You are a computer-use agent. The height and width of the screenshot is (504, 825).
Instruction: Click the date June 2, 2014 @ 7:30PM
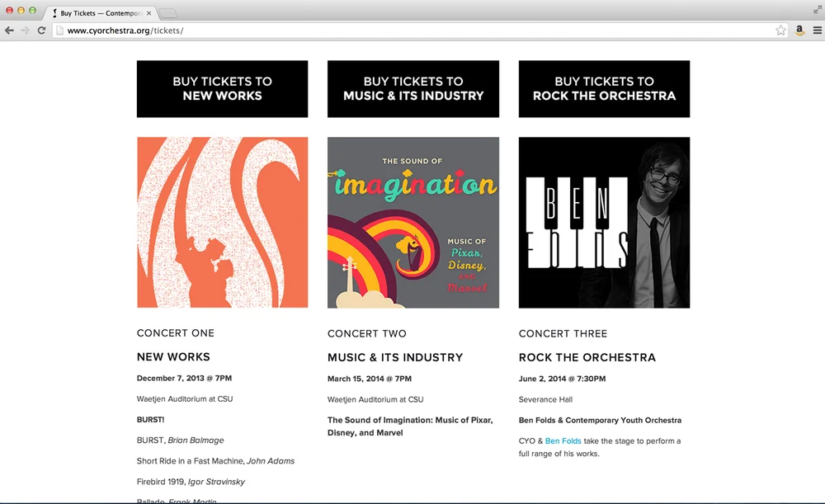coord(562,379)
